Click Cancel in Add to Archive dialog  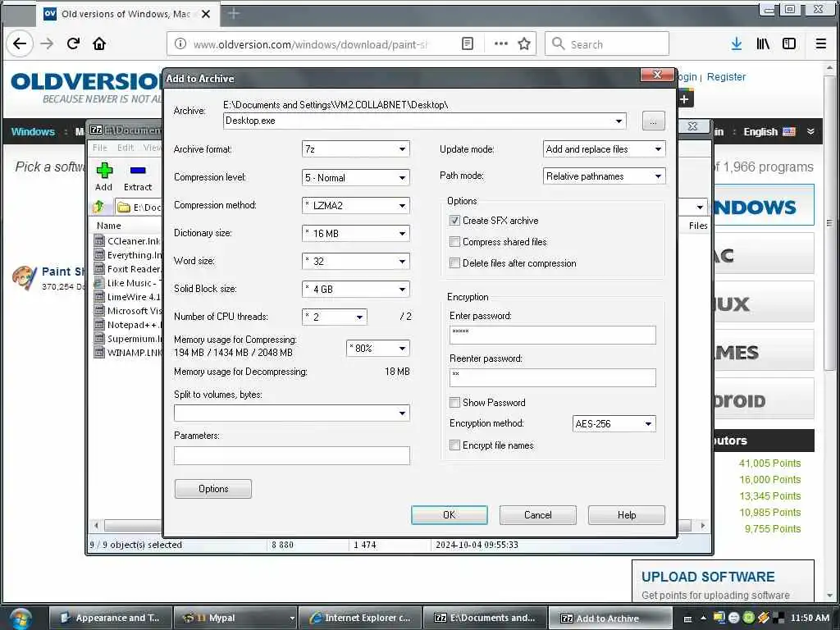click(538, 515)
